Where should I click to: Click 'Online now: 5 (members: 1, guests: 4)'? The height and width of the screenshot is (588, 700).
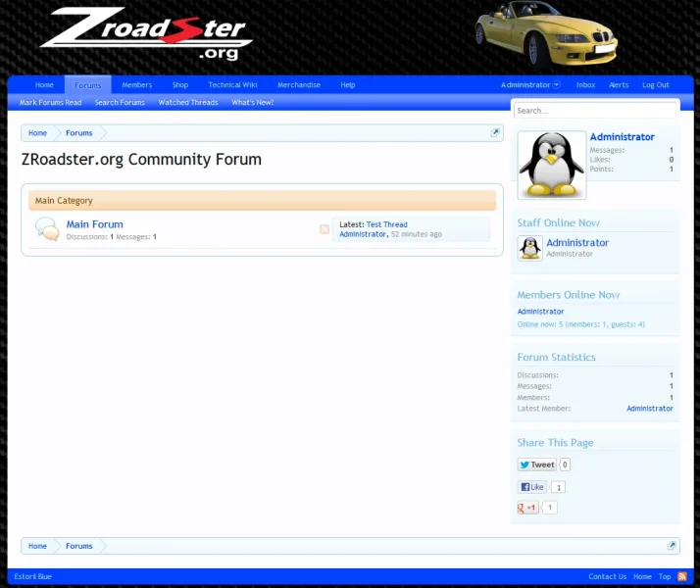pyautogui.click(x=580, y=324)
